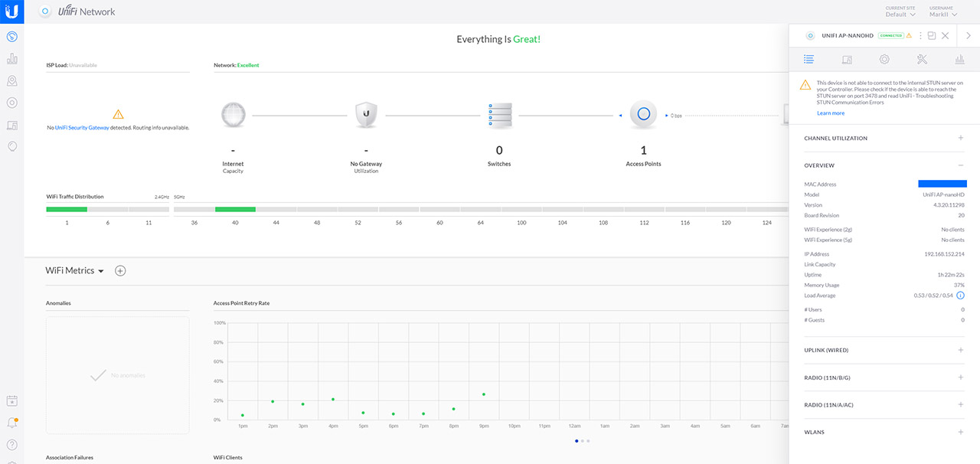Click the AP device icon in panel header
This screenshot has width=980, height=464.
click(811, 36)
